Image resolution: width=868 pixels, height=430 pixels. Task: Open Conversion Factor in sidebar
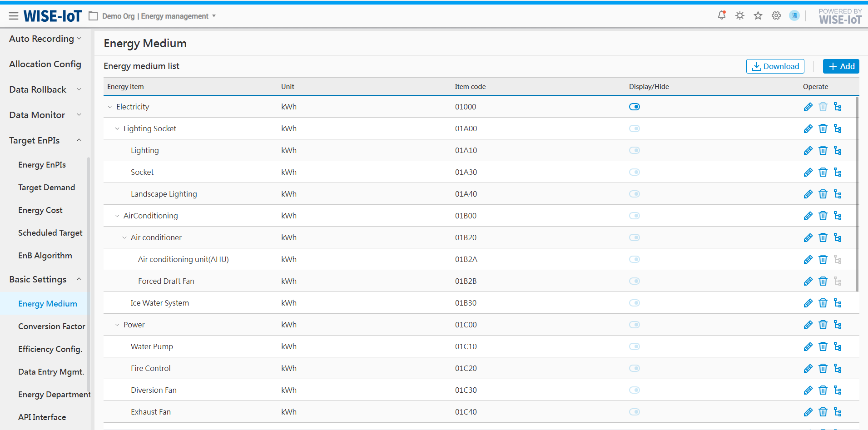51,326
